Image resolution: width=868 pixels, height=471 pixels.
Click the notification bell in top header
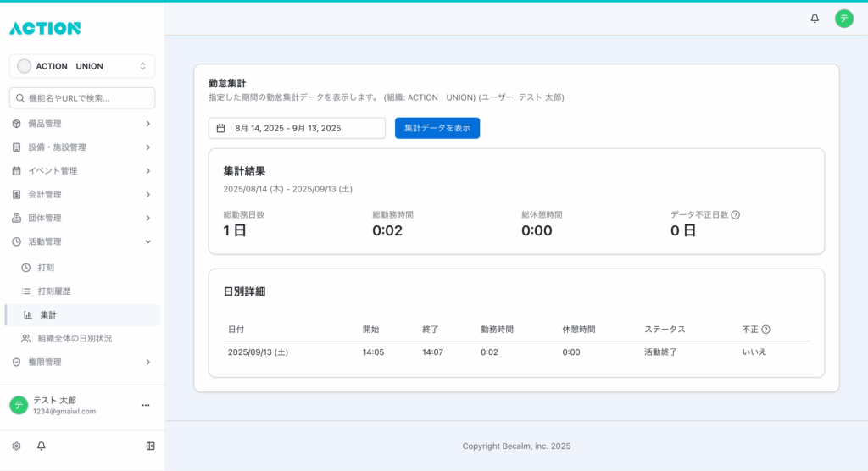815,19
